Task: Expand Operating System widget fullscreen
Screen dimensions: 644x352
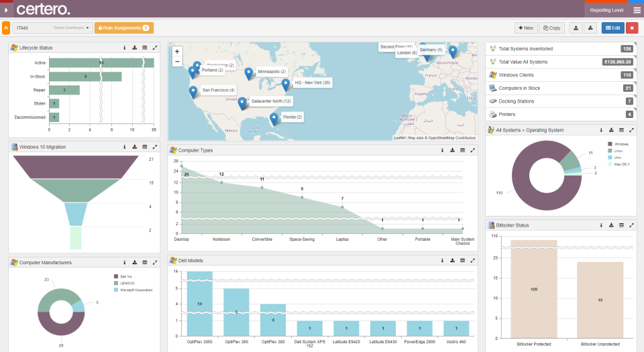Action: (x=632, y=130)
